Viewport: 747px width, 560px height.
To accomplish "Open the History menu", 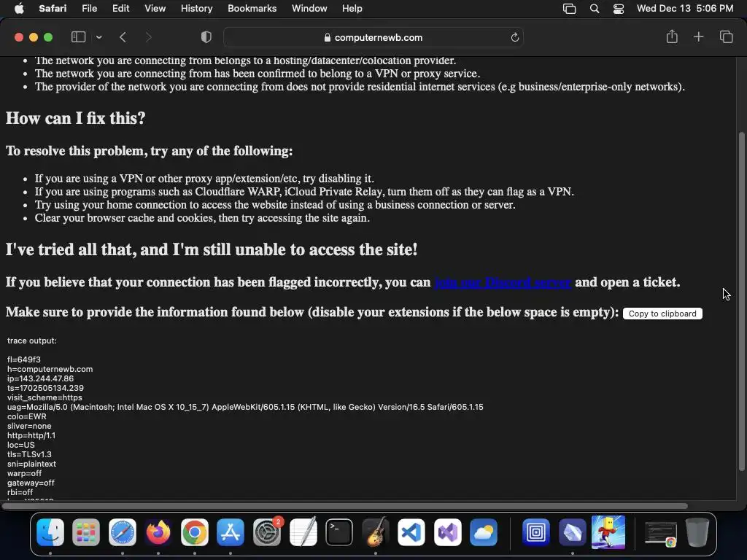I will click(196, 9).
